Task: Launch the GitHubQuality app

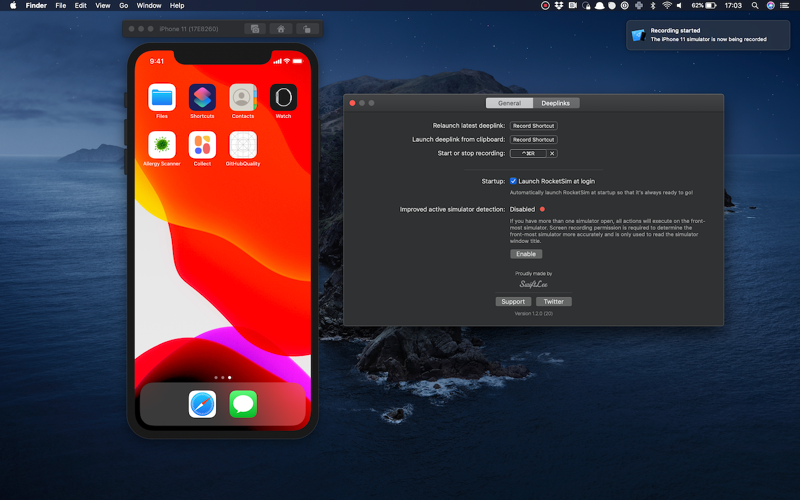Action: click(x=243, y=145)
